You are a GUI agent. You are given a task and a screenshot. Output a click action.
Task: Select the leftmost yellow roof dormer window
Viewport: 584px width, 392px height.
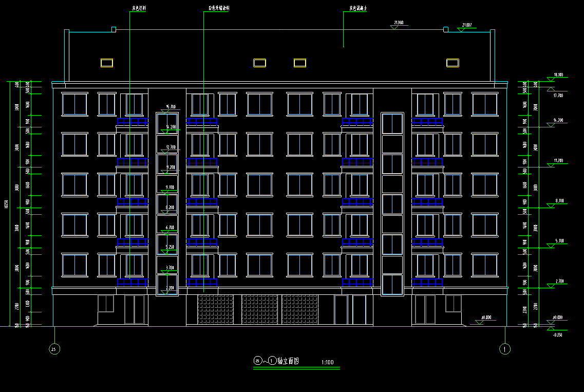(107, 63)
